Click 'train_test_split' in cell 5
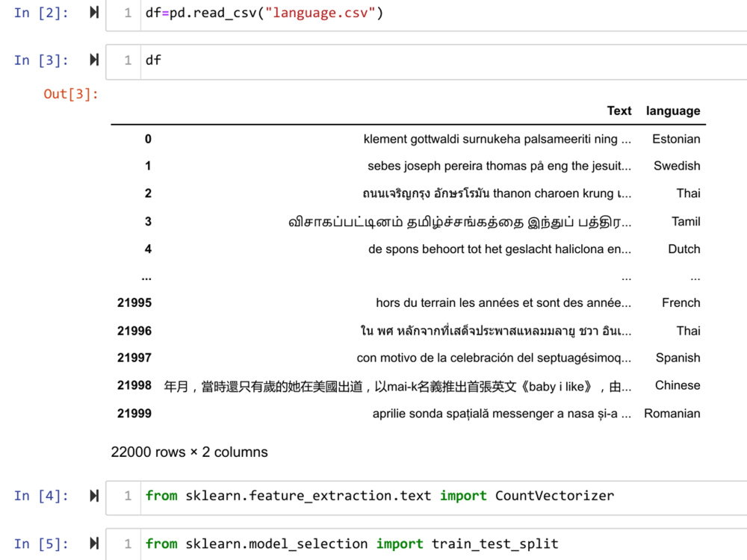Screen dimensions: 747x560 click(x=495, y=544)
